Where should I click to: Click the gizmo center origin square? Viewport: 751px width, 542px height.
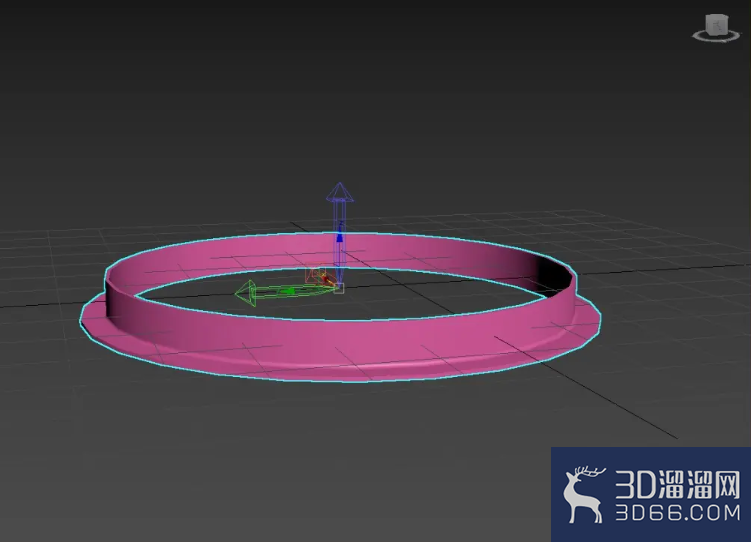point(339,288)
